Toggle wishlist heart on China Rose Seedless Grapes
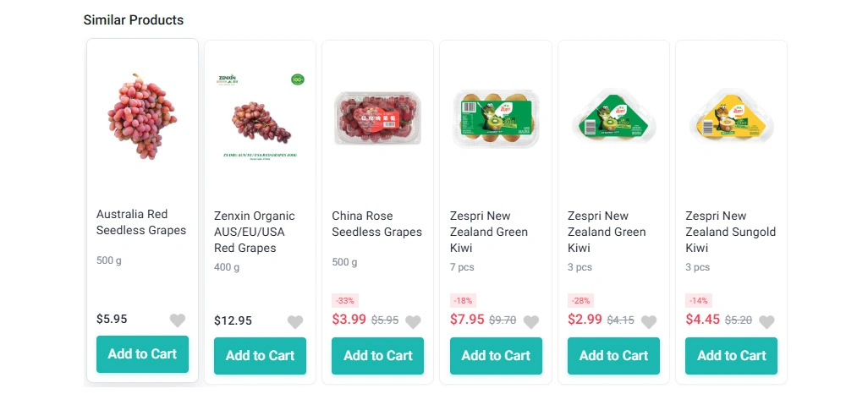This screenshot has width=868, height=394. coord(413,321)
